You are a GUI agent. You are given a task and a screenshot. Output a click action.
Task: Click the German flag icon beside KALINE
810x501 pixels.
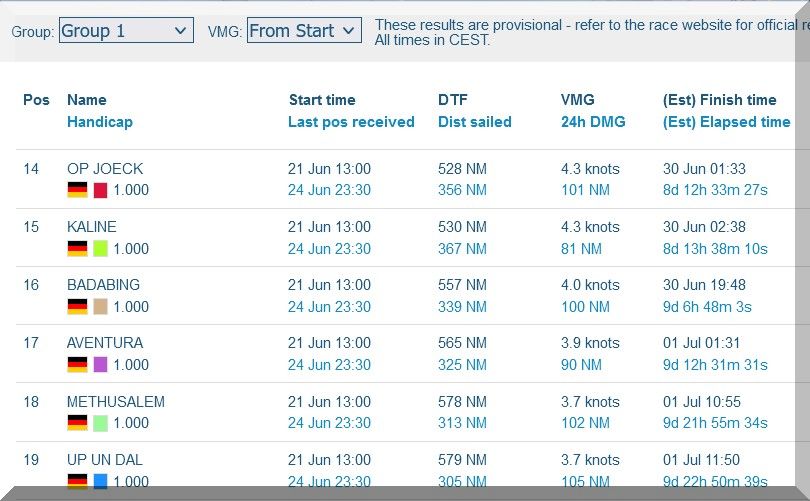click(x=77, y=248)
